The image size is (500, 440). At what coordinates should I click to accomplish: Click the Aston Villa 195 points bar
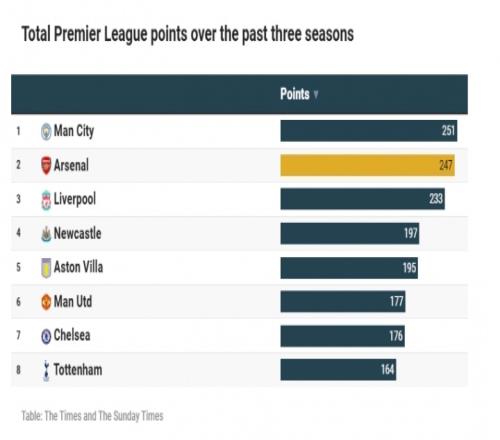click(x=349, y=268)
